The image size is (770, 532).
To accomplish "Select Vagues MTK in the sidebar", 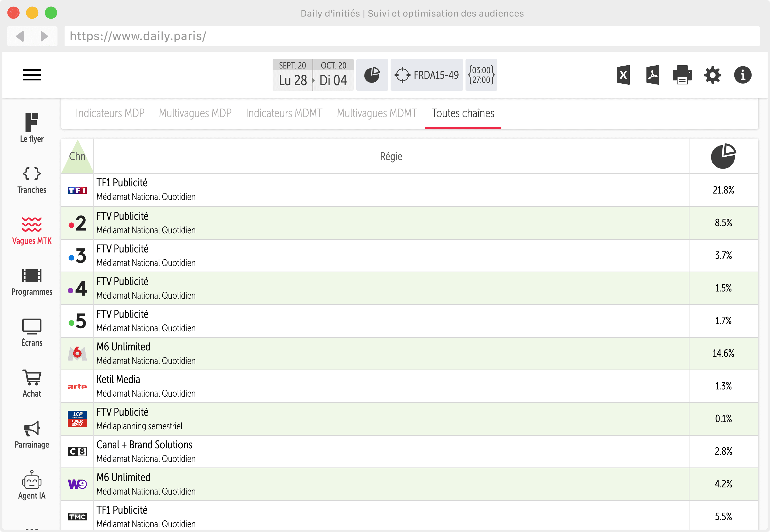I will 32,231.
